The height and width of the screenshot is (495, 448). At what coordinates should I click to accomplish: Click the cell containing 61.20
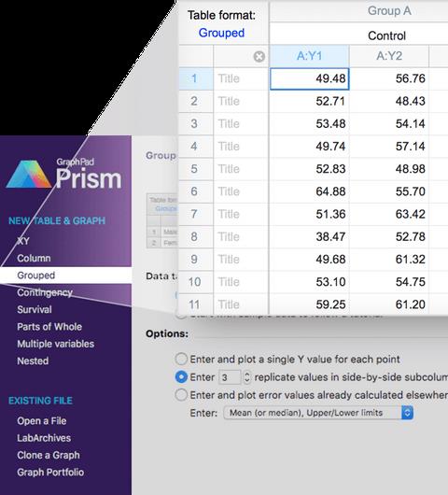click(389, 304)
